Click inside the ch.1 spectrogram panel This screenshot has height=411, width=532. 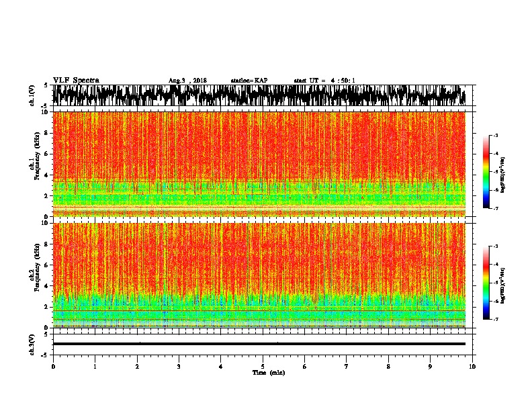tap(259, 164)
